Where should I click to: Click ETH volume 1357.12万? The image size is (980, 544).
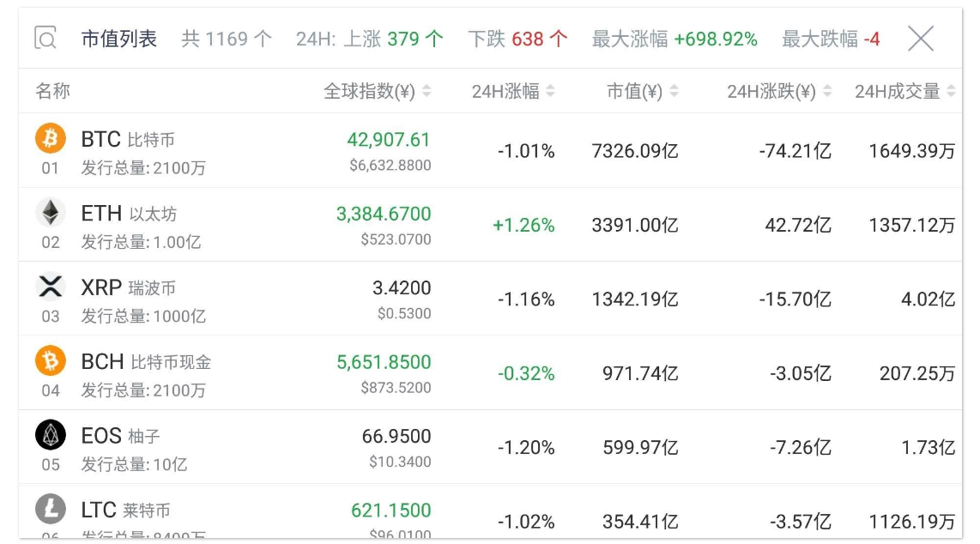coord(912,225)
